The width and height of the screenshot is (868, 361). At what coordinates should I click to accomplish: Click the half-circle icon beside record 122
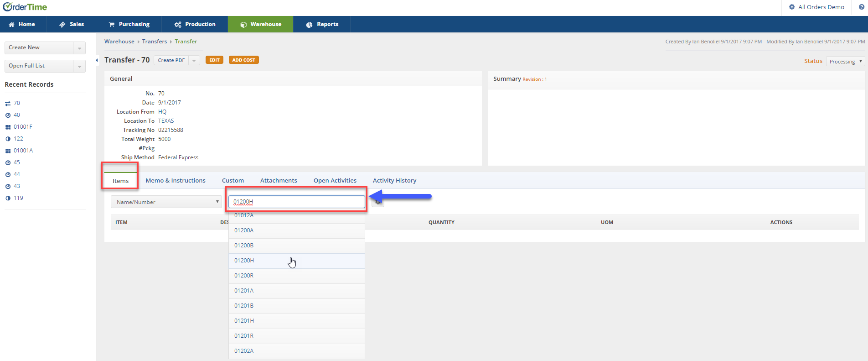tap(8, 139)
